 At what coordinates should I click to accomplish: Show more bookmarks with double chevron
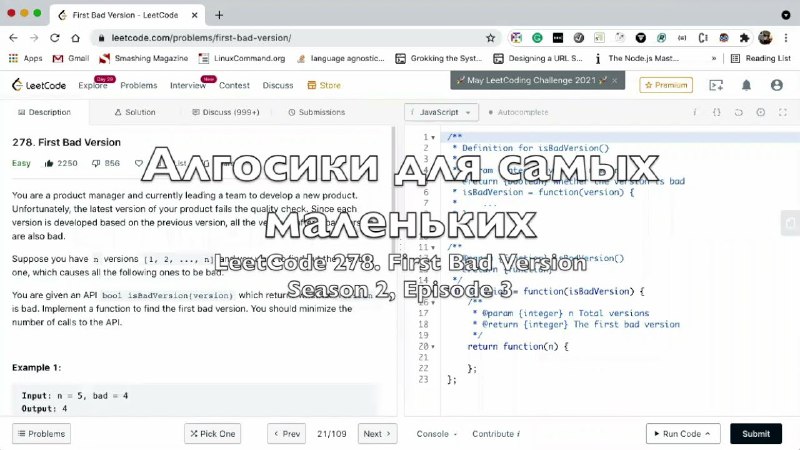coord(714,58)
